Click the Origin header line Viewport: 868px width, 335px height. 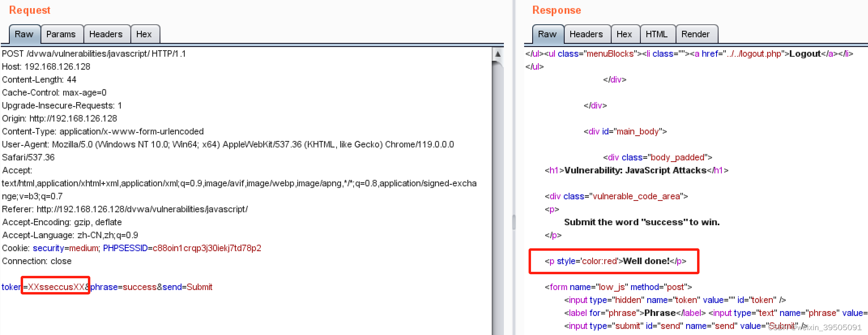pyautogui.click(x=60, y=119)
